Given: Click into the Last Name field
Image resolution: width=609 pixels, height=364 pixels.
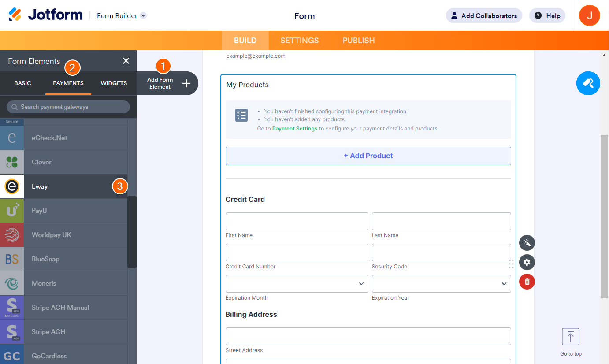Looking at the screenshot, I should 442,221.
